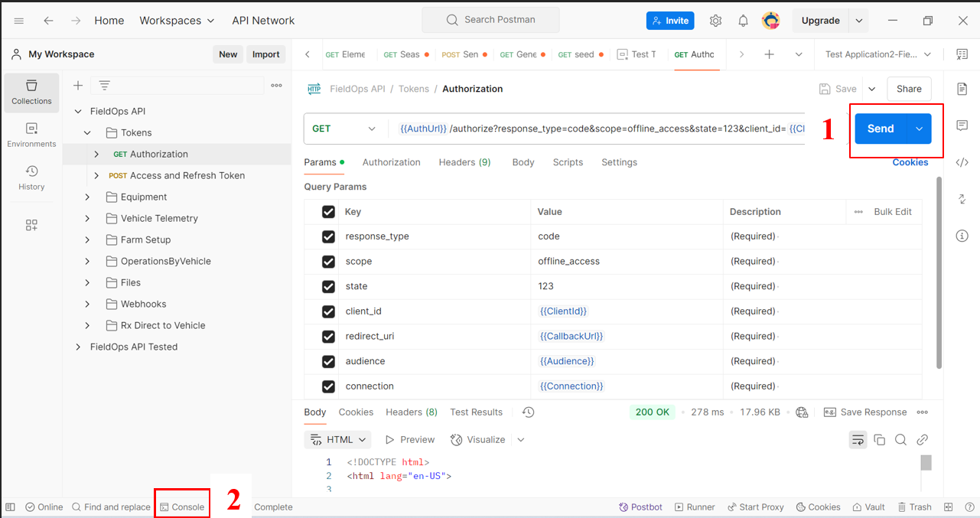
Task: Open the settings gear icon
Action: pyautogui.click(x=715, y=21)
